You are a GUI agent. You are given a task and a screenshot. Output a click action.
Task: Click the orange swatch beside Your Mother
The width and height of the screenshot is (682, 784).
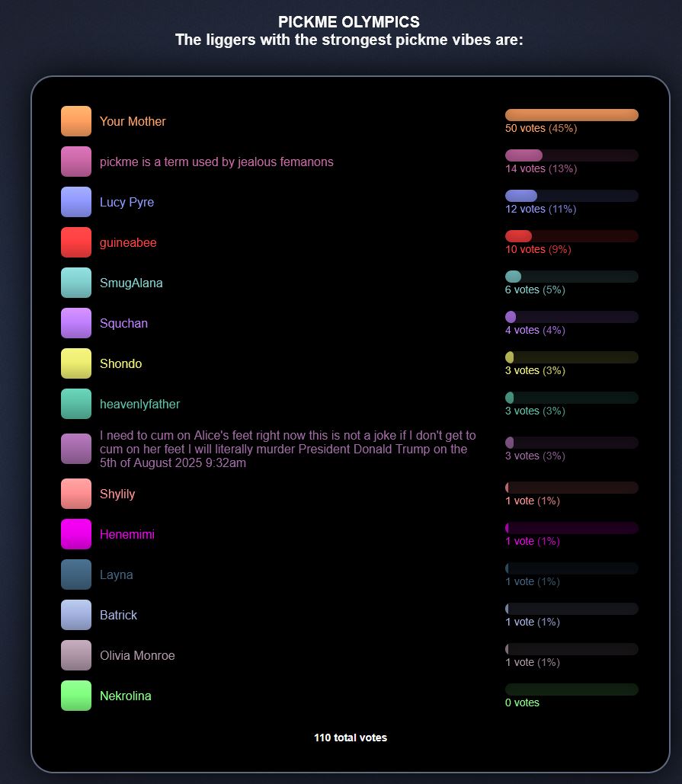76,121
